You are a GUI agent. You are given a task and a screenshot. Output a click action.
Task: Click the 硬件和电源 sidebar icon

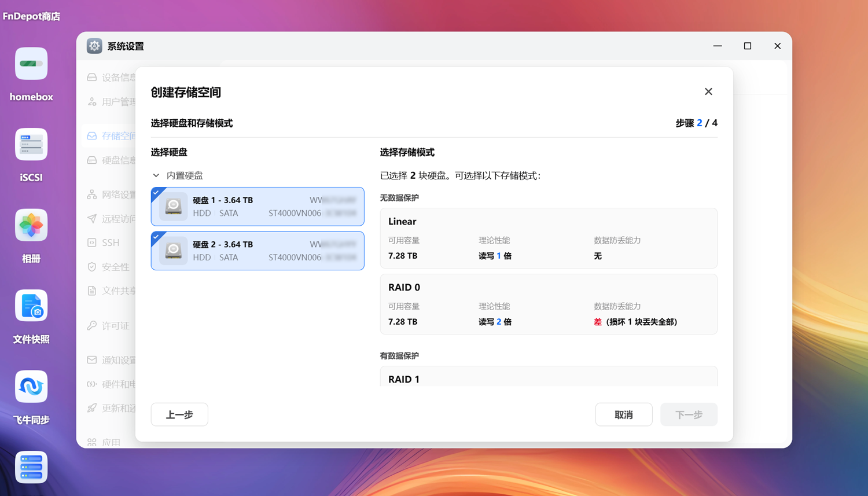[x=92, y=384]
